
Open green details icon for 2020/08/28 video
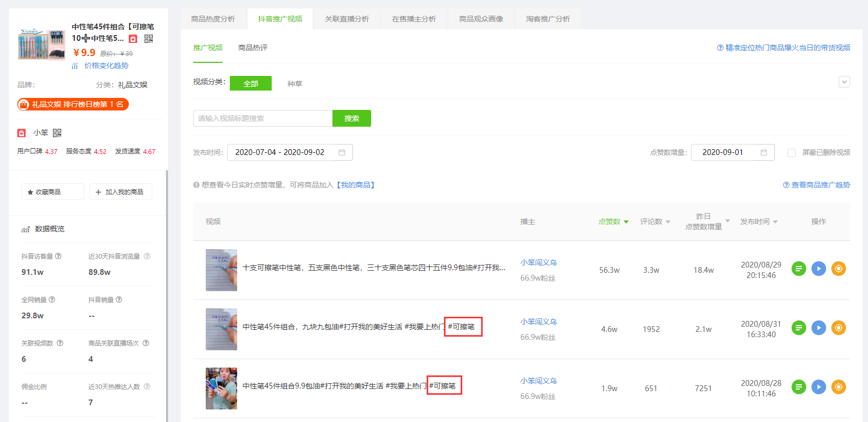(799, 387)
